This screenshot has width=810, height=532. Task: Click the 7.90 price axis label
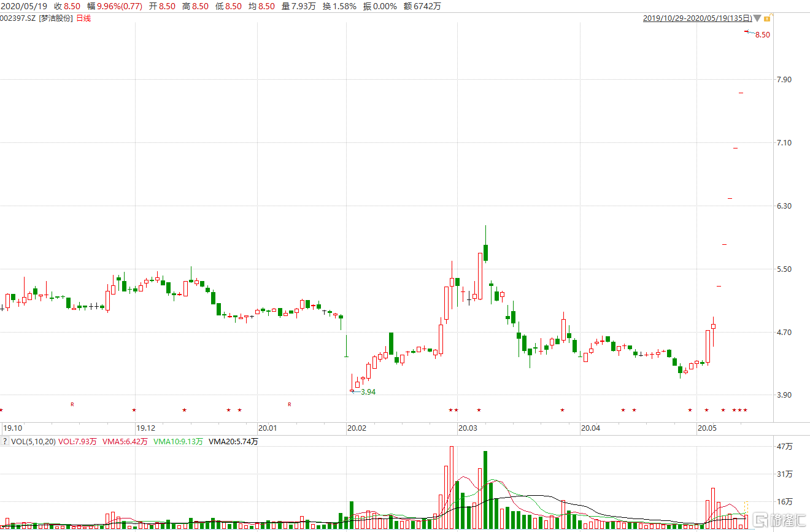[x=784, y=80]
